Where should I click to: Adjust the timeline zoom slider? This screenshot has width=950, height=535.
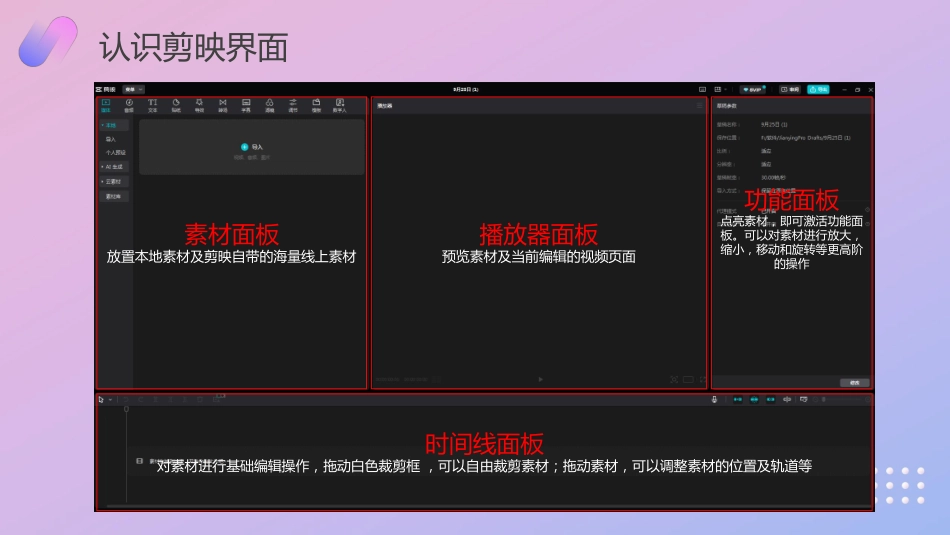[842, 399]
